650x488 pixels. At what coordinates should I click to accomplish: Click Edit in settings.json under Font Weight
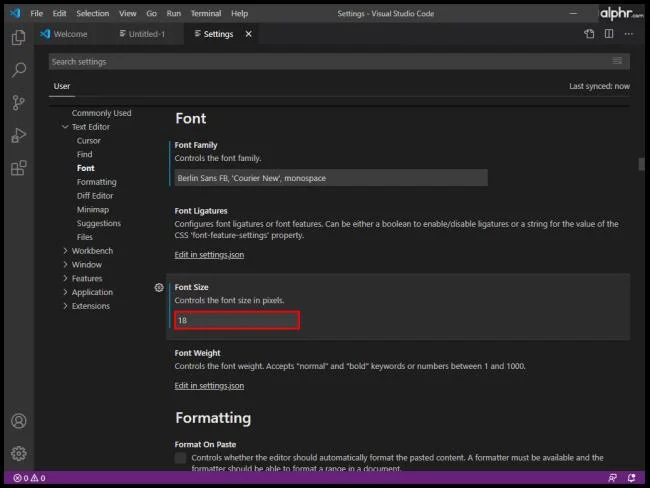[209, 386]
